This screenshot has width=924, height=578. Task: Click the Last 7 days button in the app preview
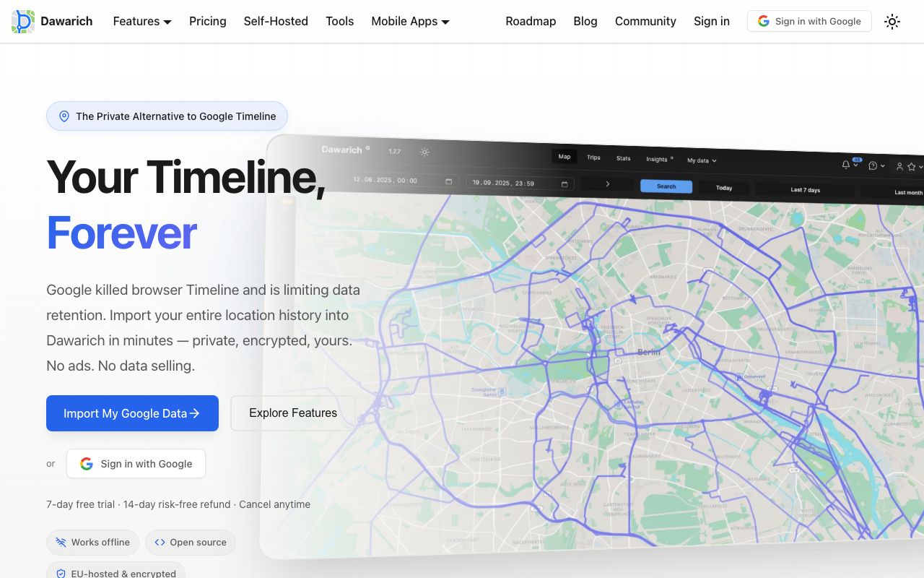805,190
